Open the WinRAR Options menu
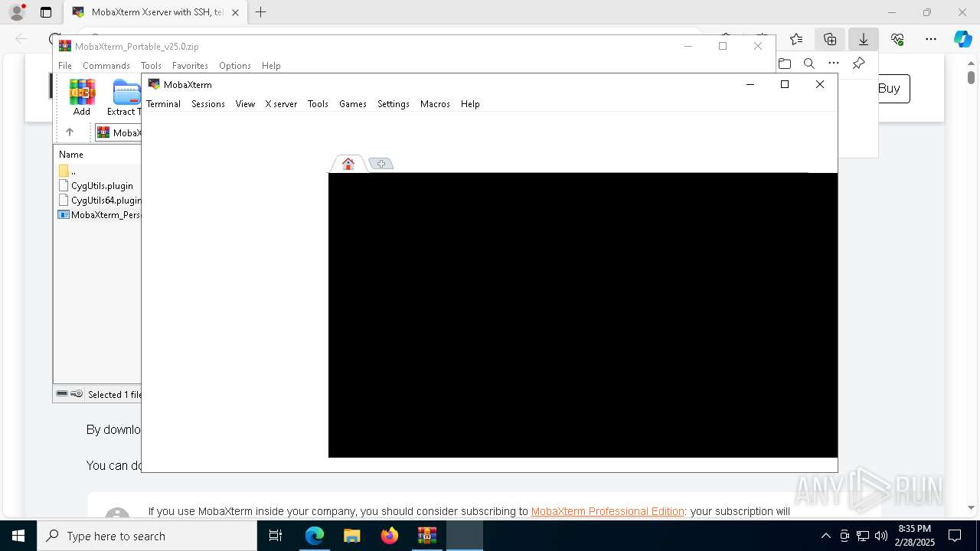 pos(235,66)
